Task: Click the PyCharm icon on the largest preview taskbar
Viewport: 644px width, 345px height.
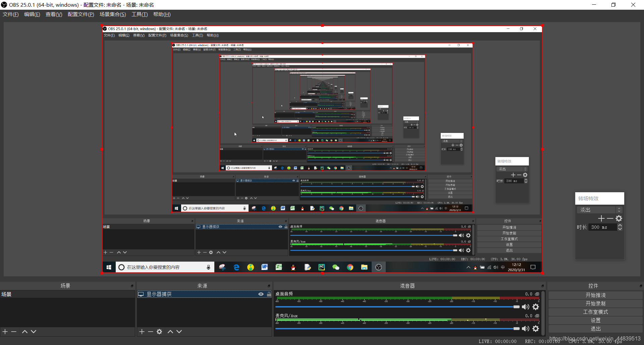Action: click(322, 267)
